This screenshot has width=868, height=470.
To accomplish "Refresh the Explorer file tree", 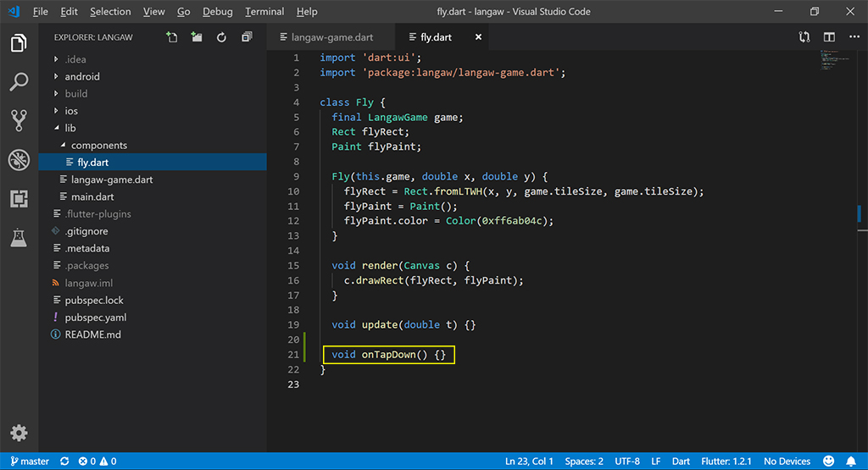I will click(221, 37).
